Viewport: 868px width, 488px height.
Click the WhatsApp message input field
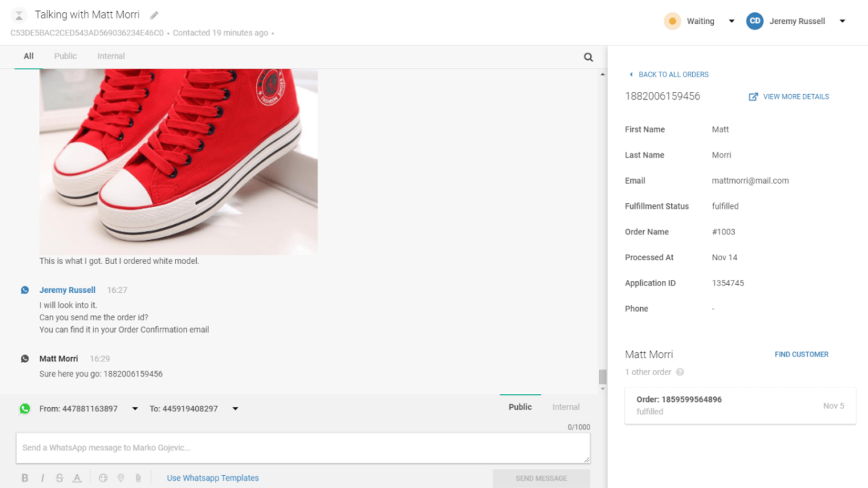click(x=303, y=448)
